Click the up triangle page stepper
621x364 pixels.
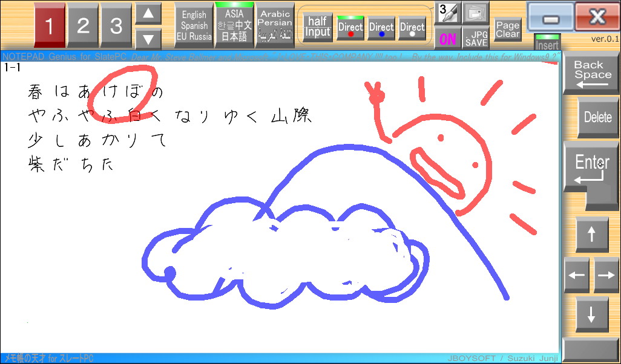click(148, 13)
